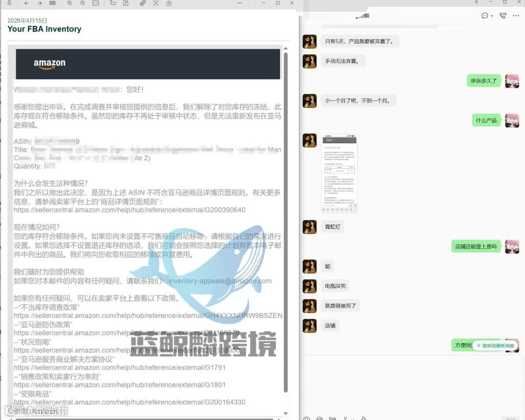Image resolution: width=525 pixels, height=420 pixels.
Task: Maximize the image viewer window
Action: [278, 3]
